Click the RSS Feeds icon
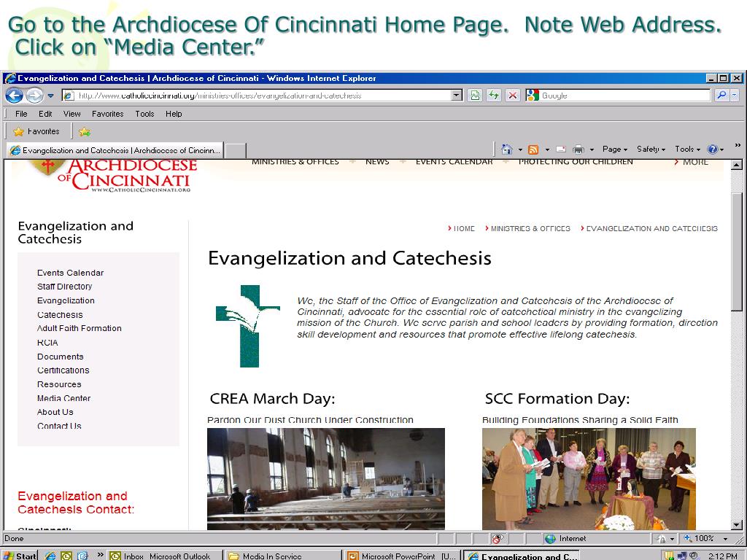Viewport: 747px width, 560px height. (533, 149)
